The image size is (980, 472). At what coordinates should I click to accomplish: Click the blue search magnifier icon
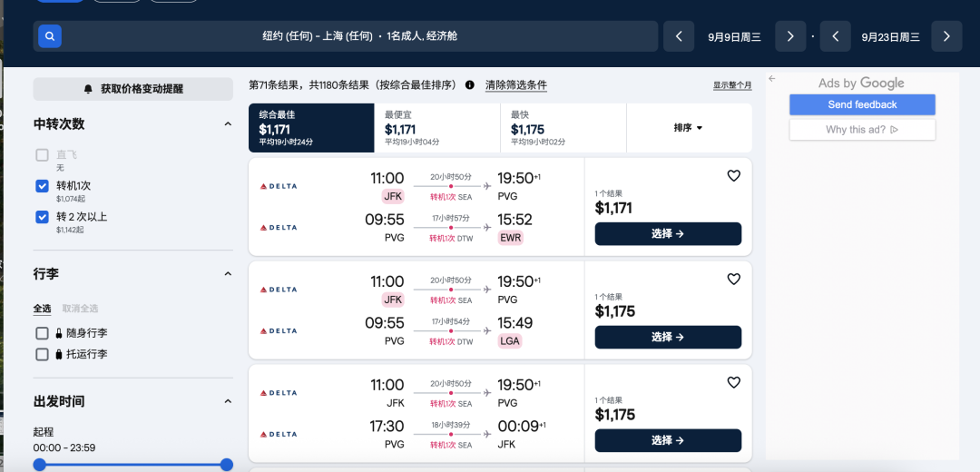point(50,36)
